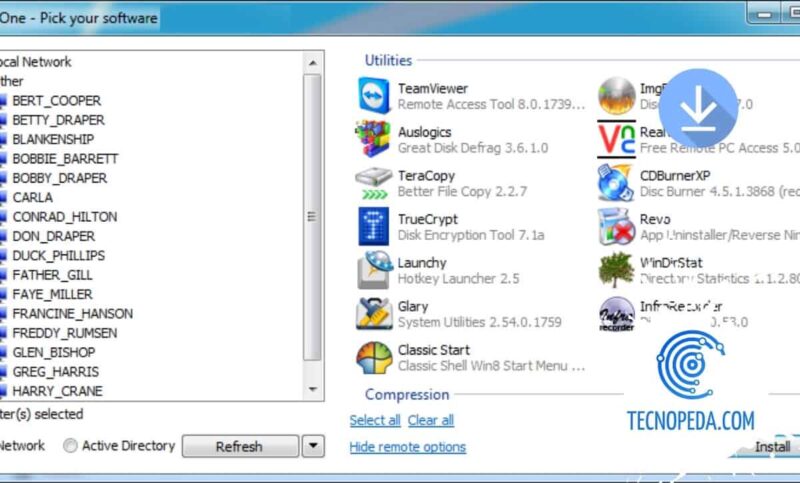
Task: Select the RealVNC icon
Action: coord(616,139)
